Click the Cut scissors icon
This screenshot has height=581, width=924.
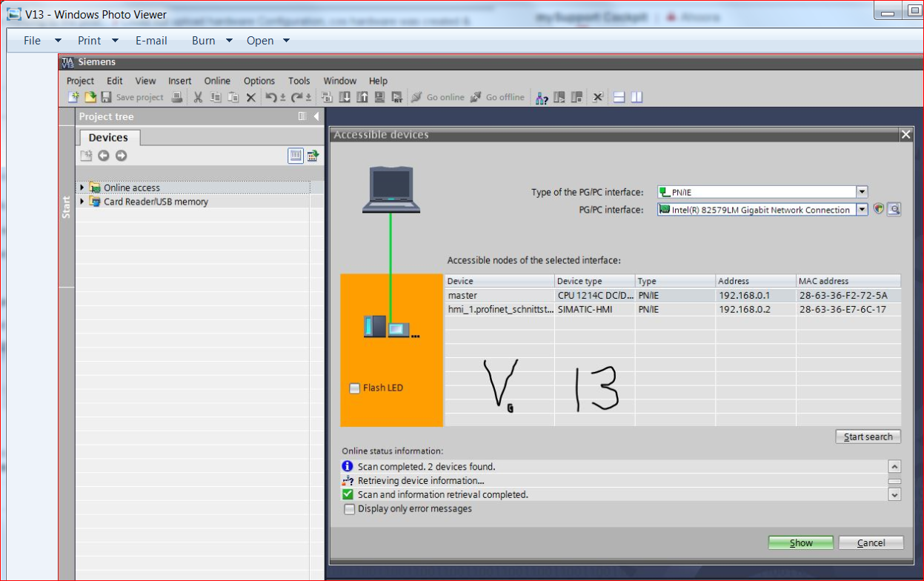pos(198,97)
